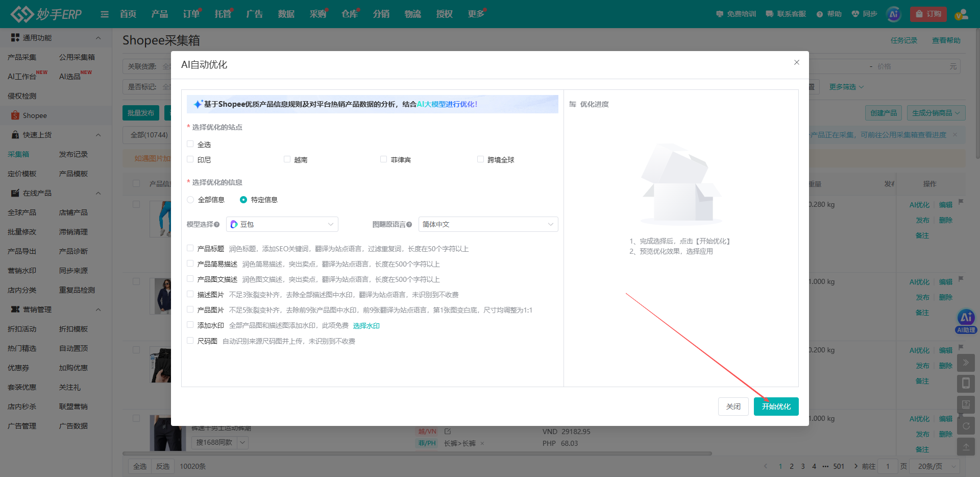Collapse the 通用功能 sidebar section
This screenshot has width=980, height=477.
click(x=99, y=38)
